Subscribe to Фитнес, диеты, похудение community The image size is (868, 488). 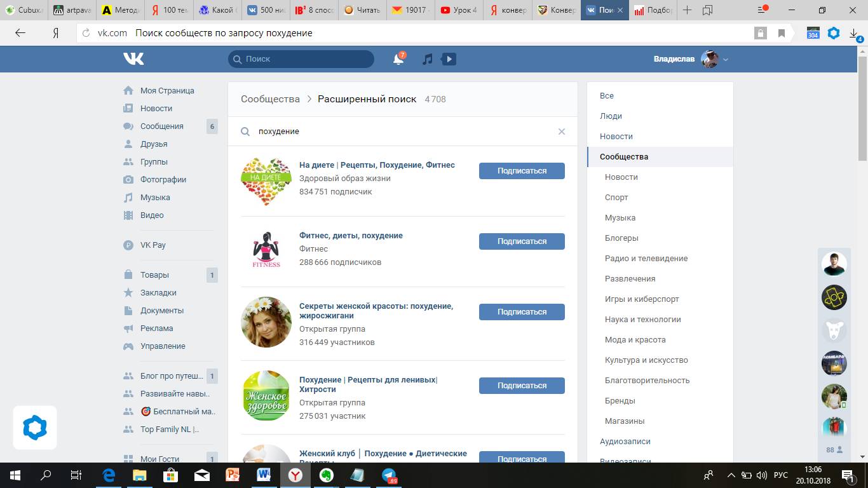[x=521, y=241]
